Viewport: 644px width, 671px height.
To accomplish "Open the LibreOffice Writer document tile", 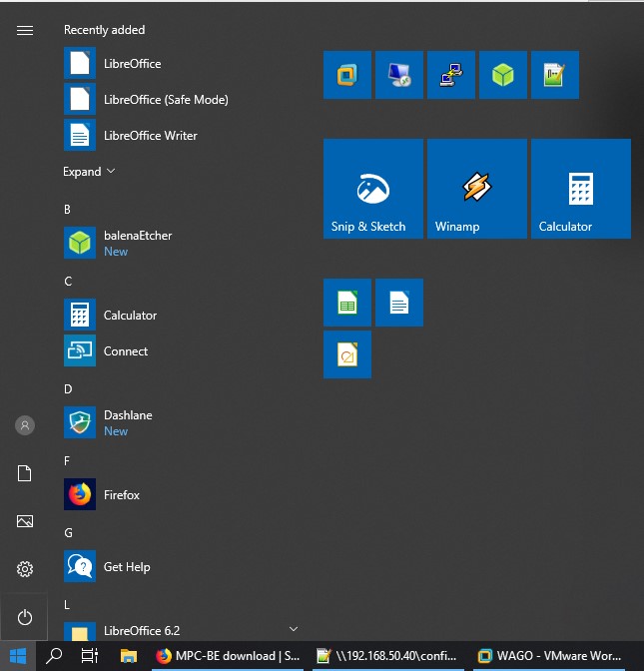I will tap(399, 303).
